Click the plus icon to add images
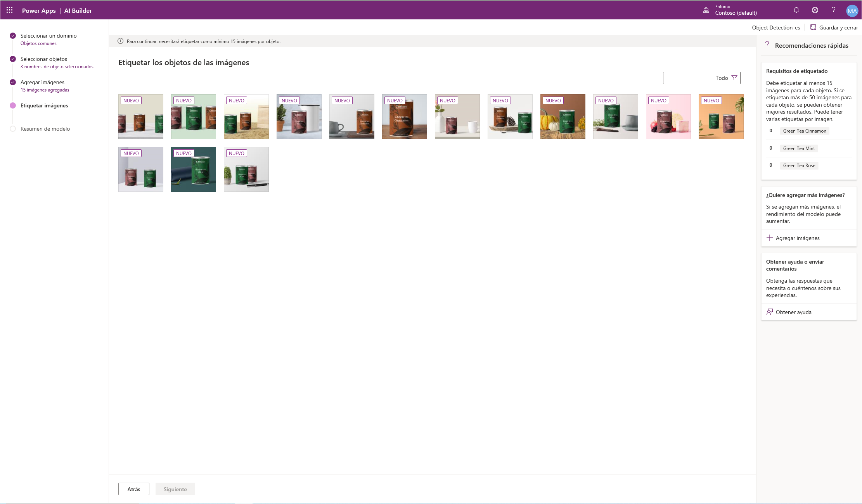 click(x=770, y=238)
